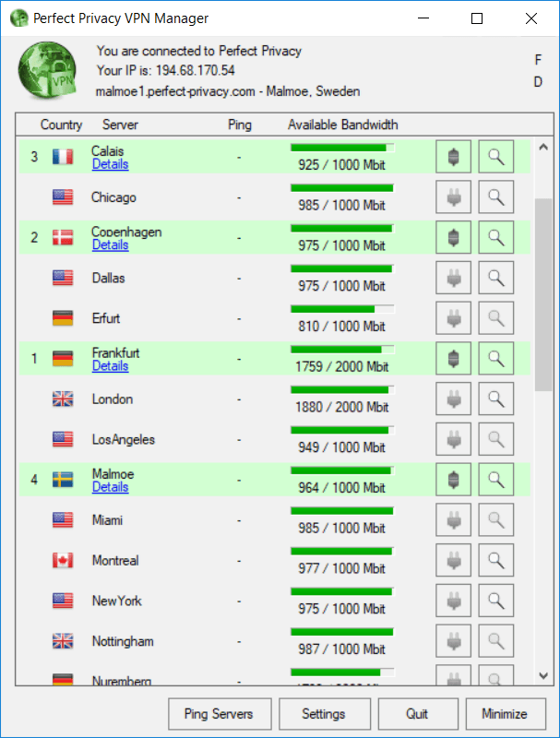Disconnect Malmoe with its connection toggle
The image size is (560, 738).
[x=453, y=480]
